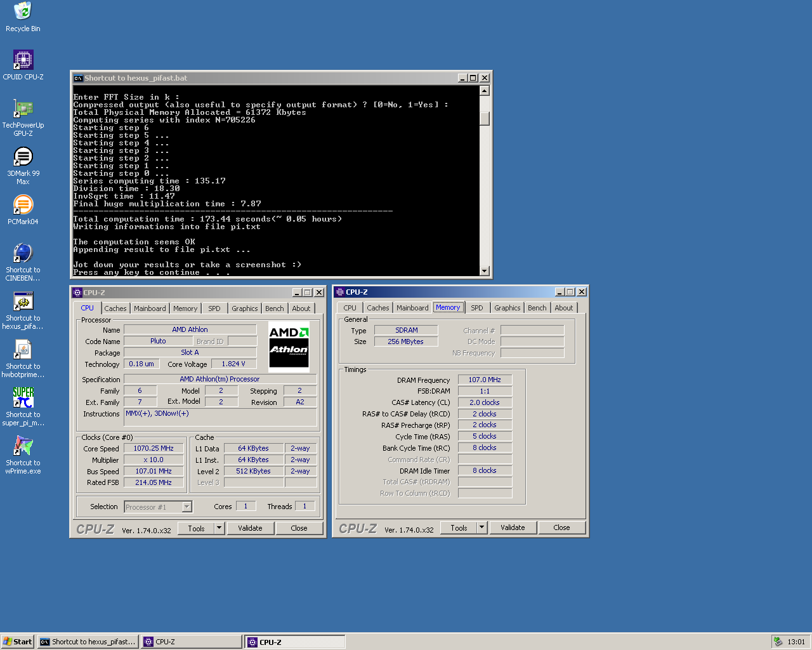Click the system tray clock showing 13:01
812x650 pixels.
pos(796,642)
